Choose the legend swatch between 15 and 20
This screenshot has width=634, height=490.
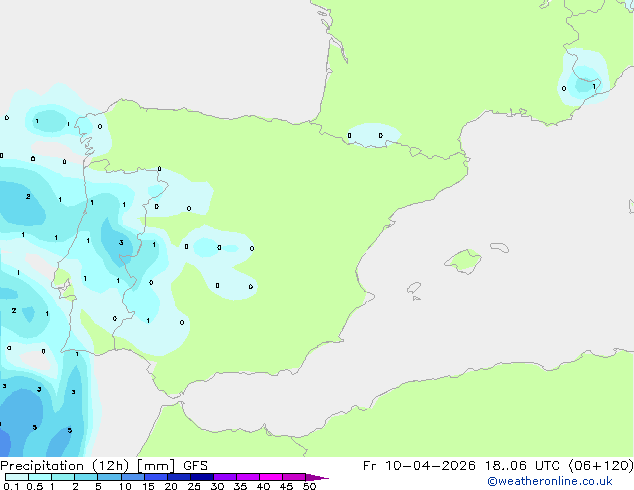point(156,477)
